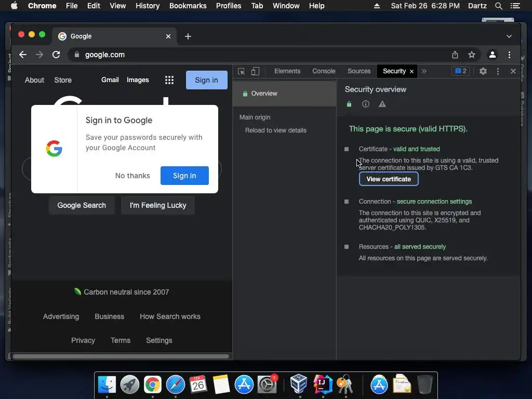Open Keychain Access from the Dock
Image resolution: width=532 pixels, height=399 pixels.
pos(345,385)
